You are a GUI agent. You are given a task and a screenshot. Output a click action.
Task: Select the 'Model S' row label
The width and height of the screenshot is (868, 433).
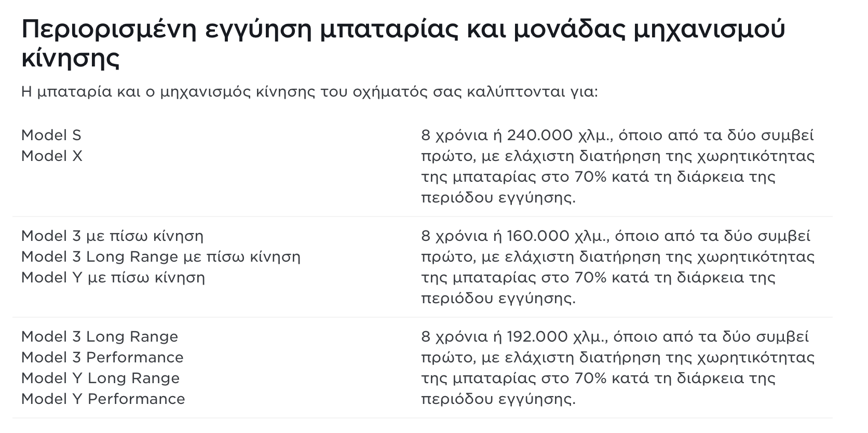tap(51, 136)
